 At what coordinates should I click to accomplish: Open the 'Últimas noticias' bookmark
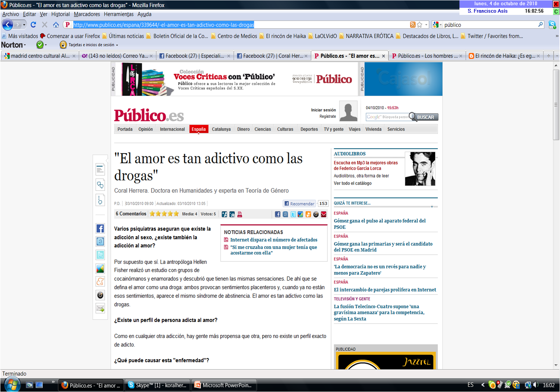click(123, 36)
